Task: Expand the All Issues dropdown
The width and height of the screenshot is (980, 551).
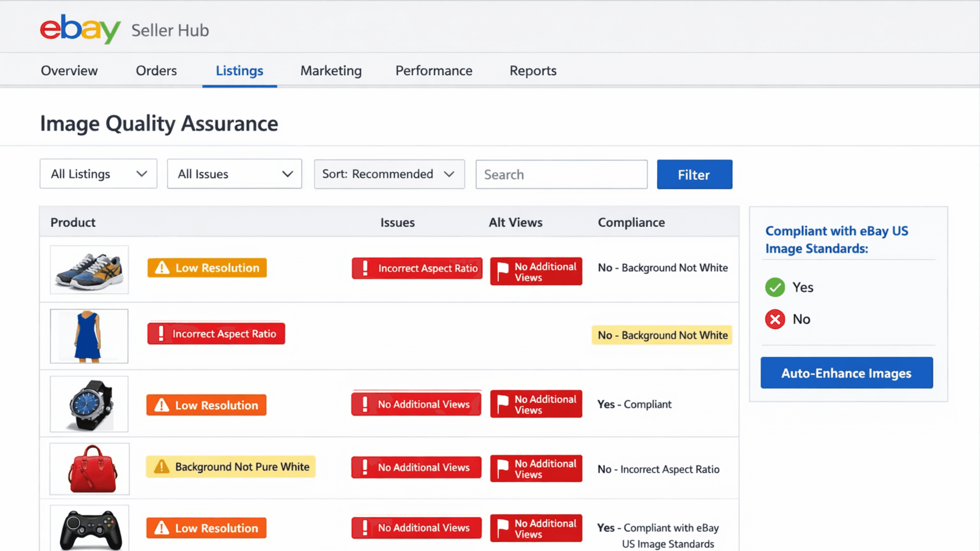Action: click(234, 174)
